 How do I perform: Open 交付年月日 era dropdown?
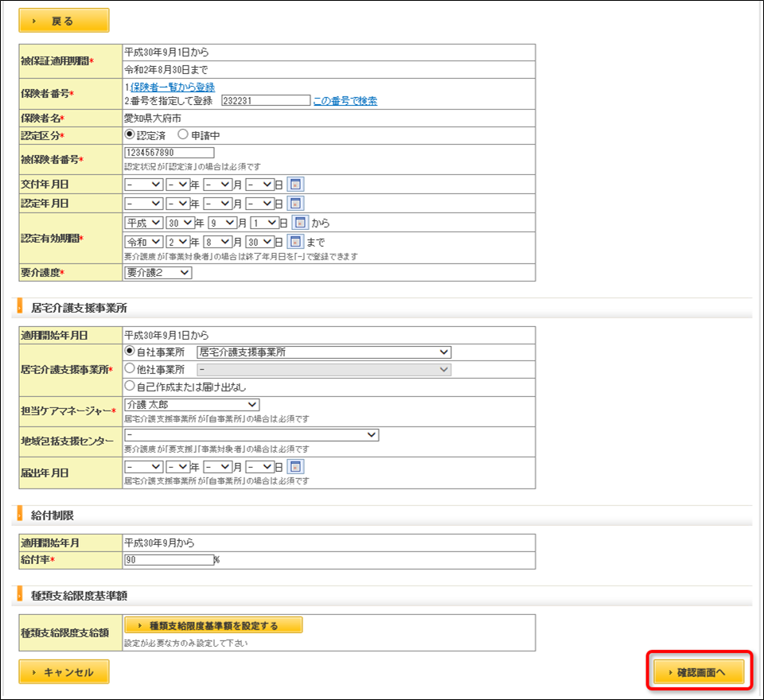tap(144, 185)
